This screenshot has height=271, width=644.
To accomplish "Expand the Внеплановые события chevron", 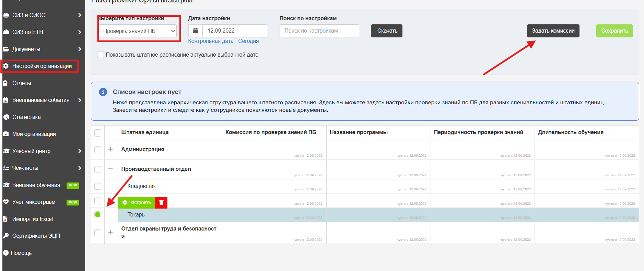I will point(80,100).
